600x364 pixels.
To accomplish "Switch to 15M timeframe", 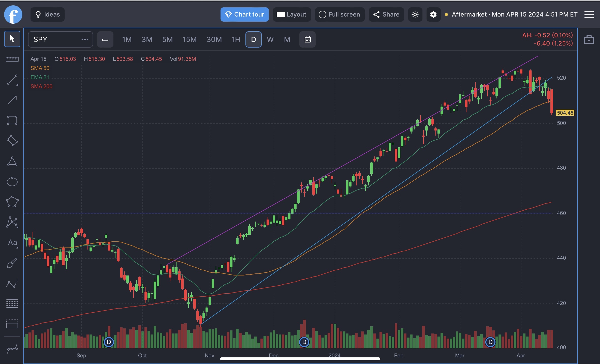I will [x=189, y=39].
